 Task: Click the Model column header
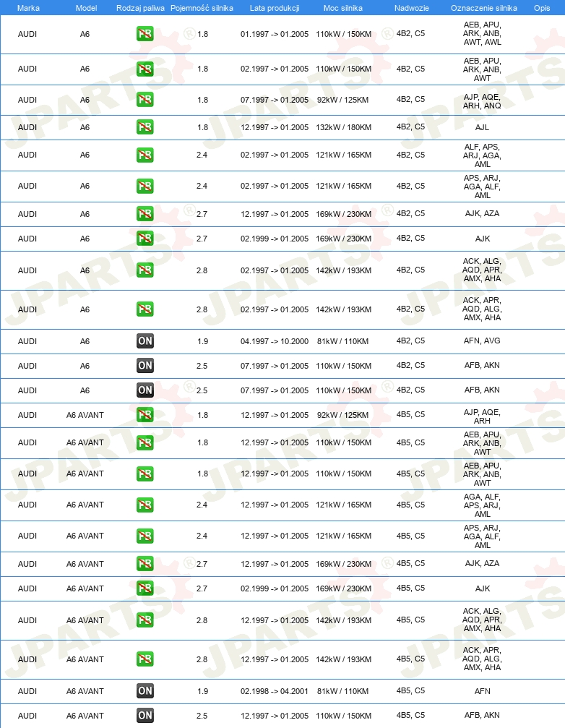point(86,8)
